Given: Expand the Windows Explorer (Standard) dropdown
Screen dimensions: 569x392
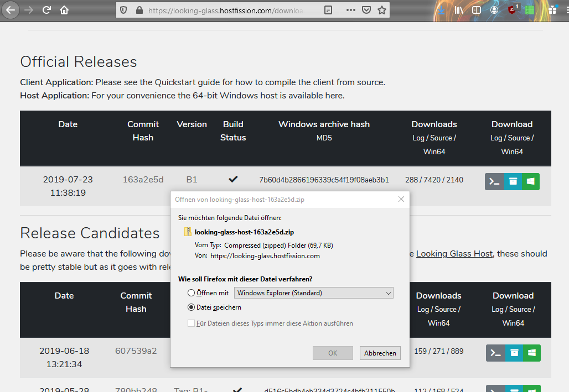Looking at the screenshot, I should pyautogui.click(x=313, y=292).
